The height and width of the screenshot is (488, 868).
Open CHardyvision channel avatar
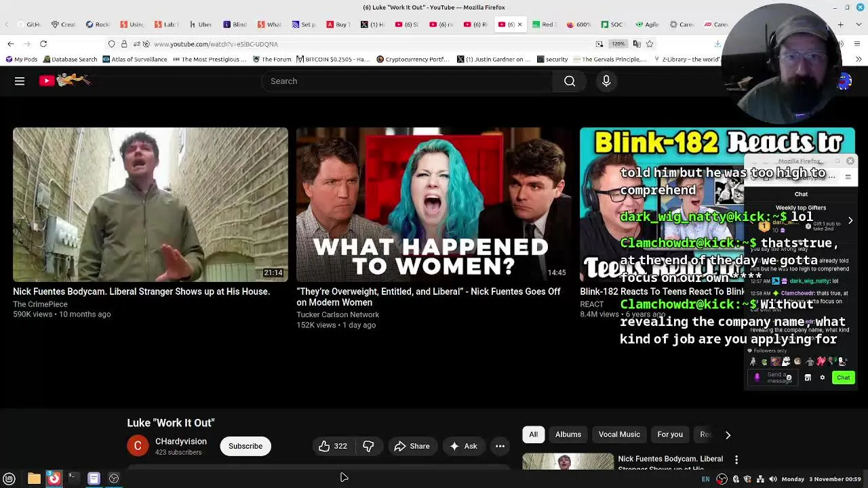pos(138,446)
